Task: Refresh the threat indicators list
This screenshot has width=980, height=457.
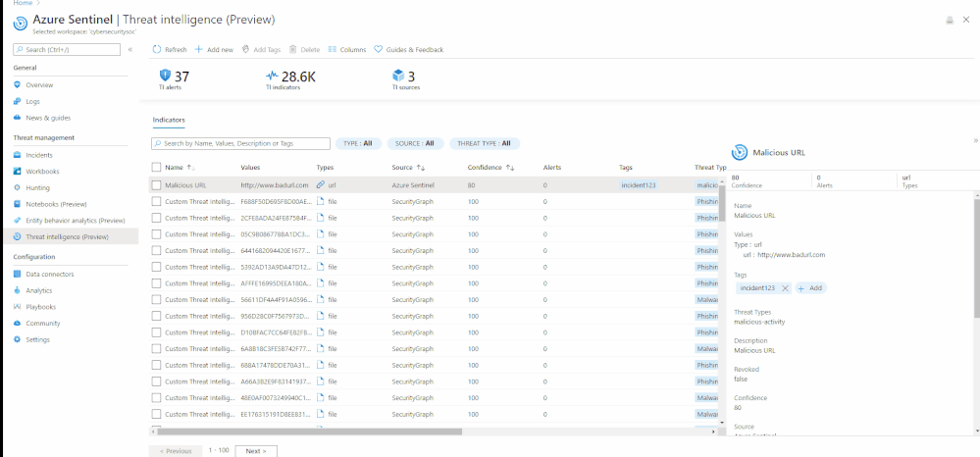Action: (x=170, y=49)
